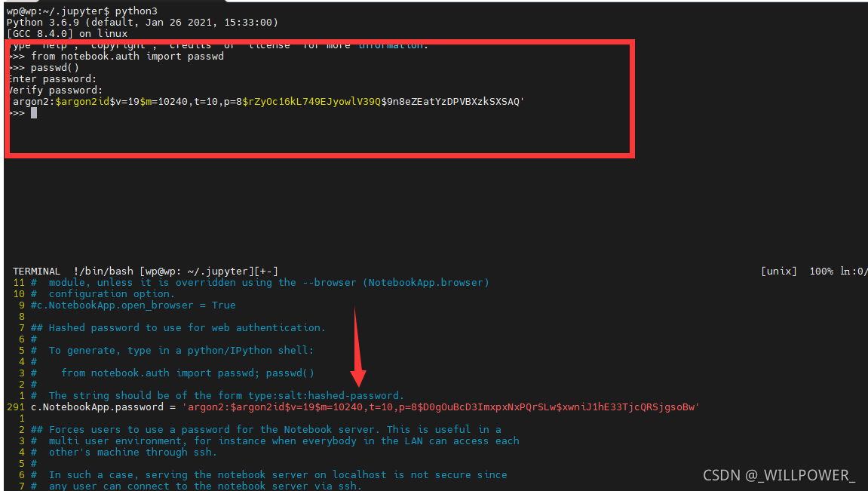This screenshot has height=491, width=868.
Task: Click the "Verify password:" prompt text
Action: 55,91
